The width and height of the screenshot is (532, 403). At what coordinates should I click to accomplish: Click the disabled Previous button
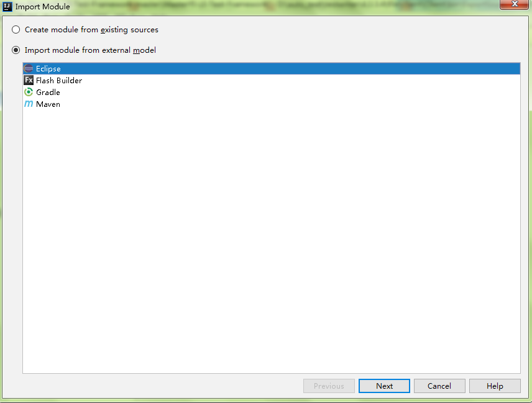click(x=329, y=386)
